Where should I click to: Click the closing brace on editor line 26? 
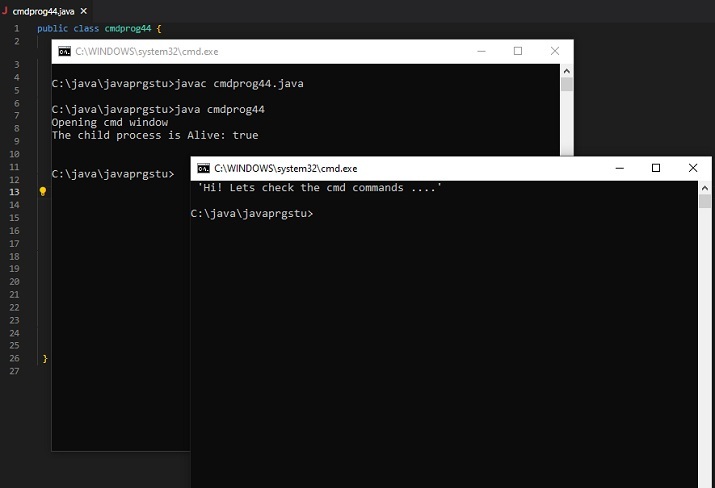[x=45, y=358]
